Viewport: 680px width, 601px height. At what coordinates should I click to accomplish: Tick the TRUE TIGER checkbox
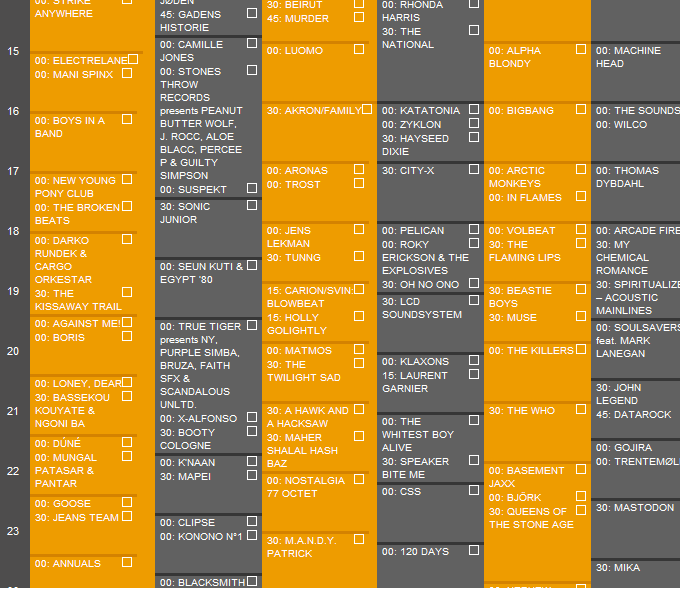pyautogui.click(x=252, y=326)
